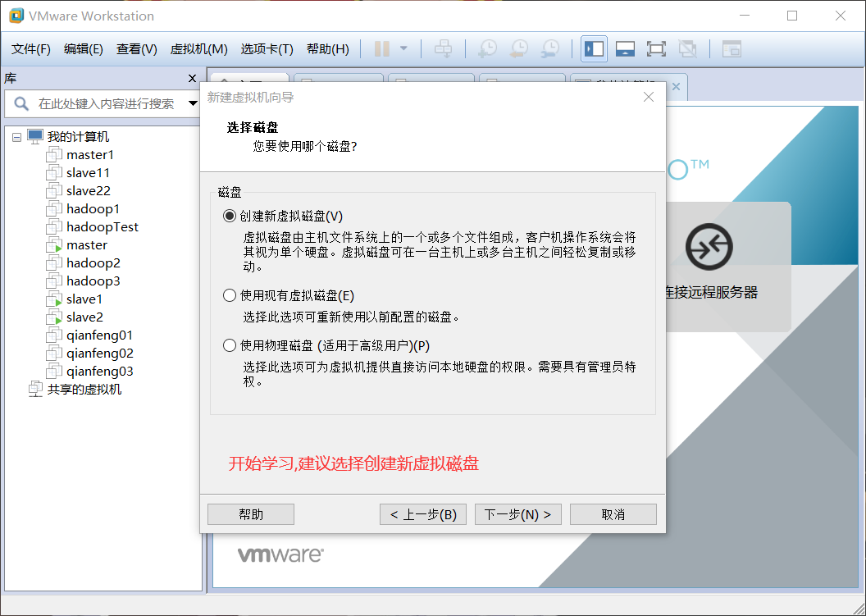Screen dimensions: 866x616
Task: Select the qianfeng03 virtual machine
Action: tap(99, 372)
